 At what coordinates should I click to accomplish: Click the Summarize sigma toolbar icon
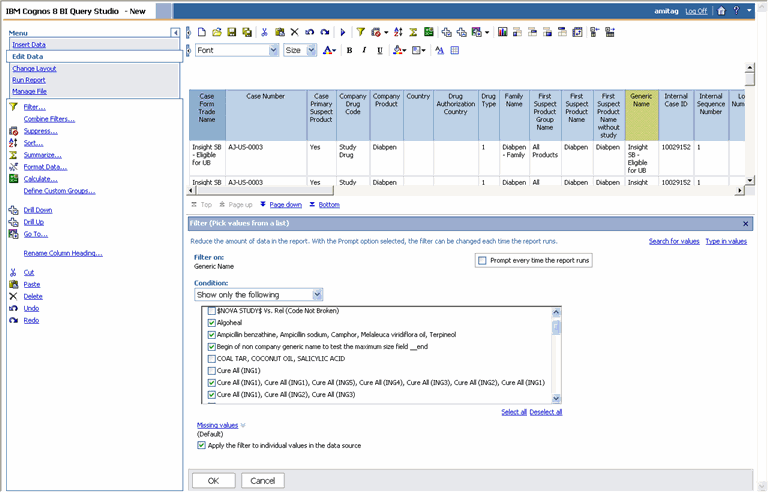click(413, 32)
